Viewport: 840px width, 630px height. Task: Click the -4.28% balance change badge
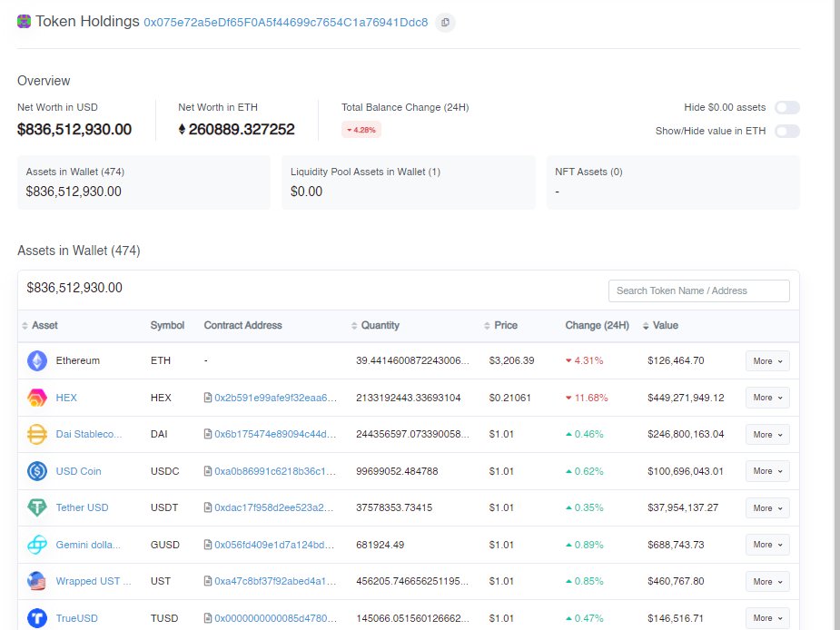coord(361,130)
